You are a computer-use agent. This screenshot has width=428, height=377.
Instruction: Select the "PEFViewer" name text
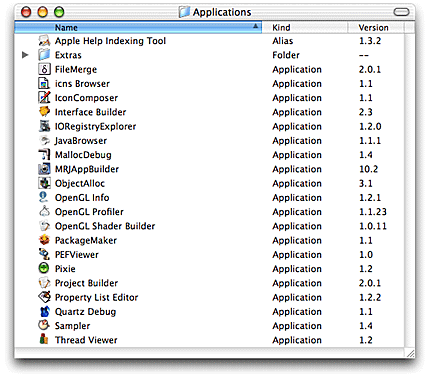pyautogui.click(x=77, y=255)
